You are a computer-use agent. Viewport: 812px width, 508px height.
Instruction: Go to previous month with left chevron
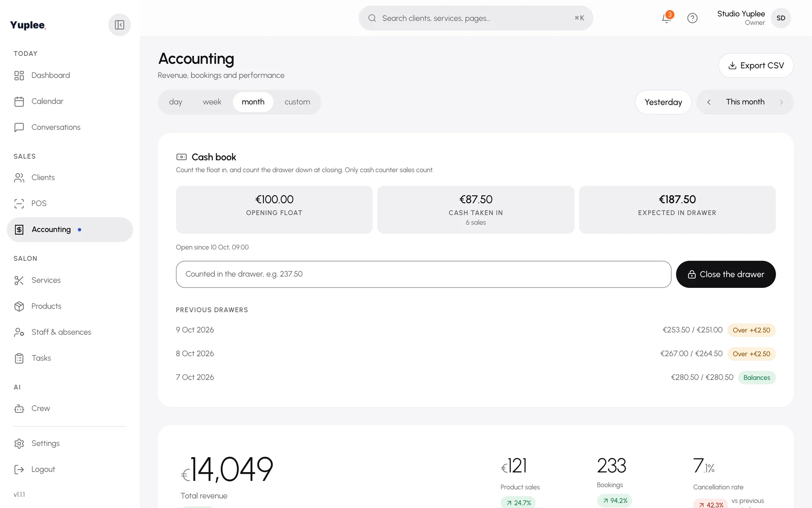(709, 102)
